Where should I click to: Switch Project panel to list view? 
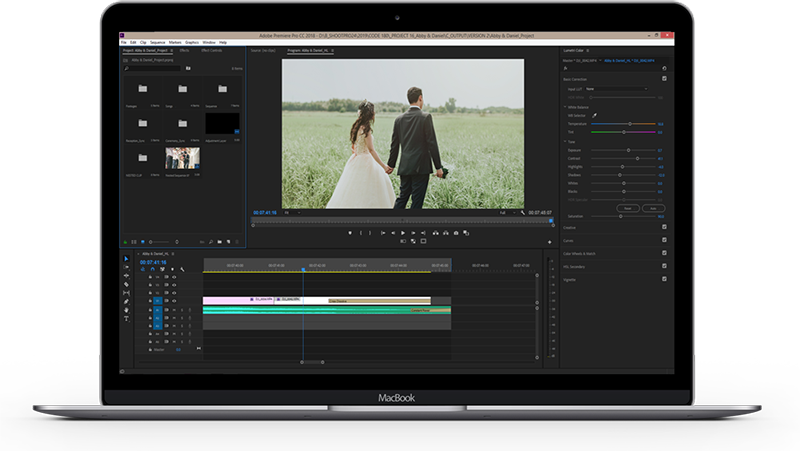click(134, 242)
